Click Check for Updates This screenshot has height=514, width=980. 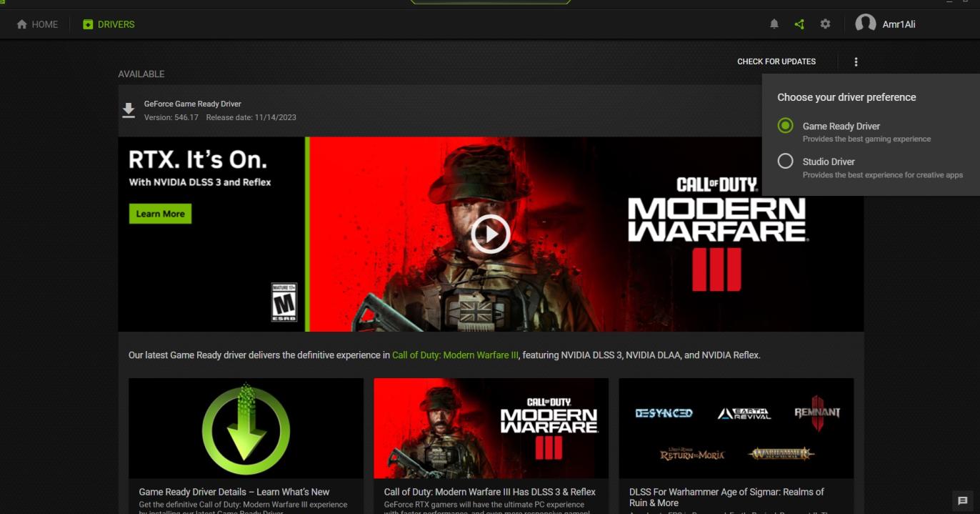[x=776, y=61]
